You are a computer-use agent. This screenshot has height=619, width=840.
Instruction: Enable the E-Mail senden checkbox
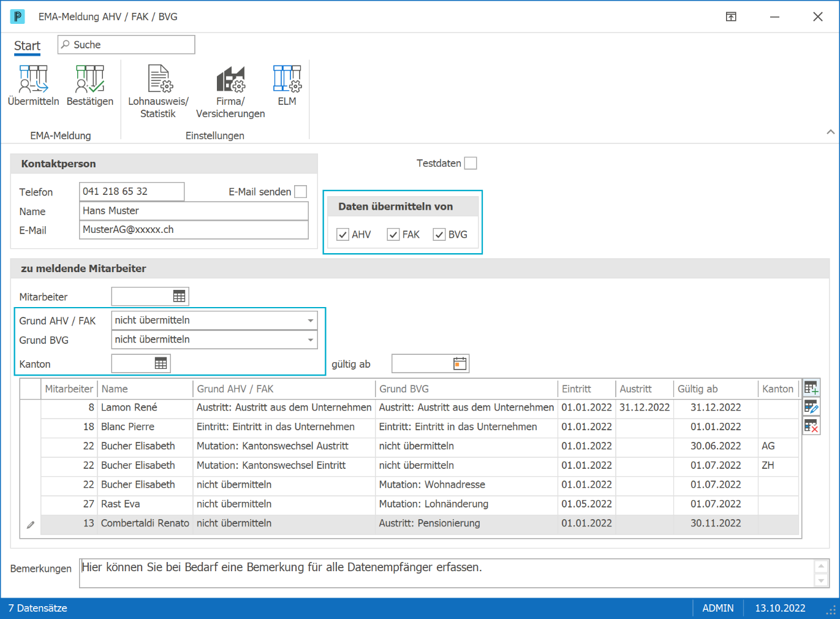coord(300,192)
